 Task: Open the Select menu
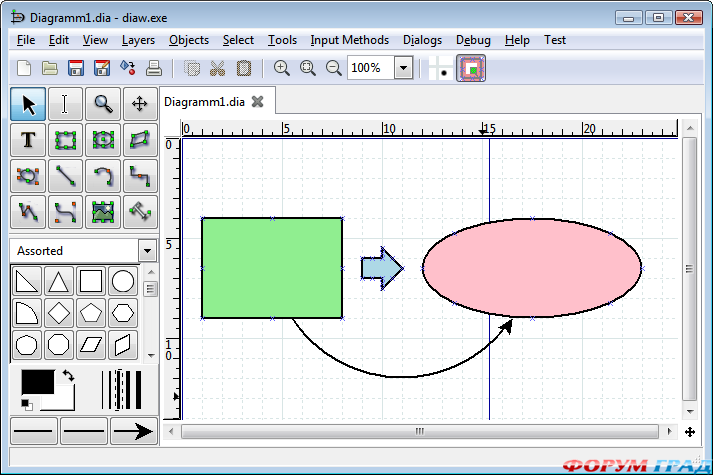click(x=238, y=40)
